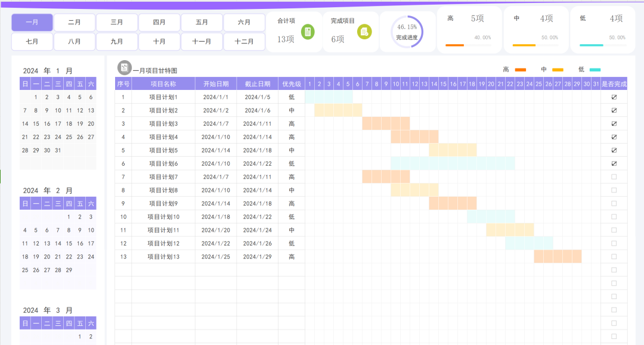
Task: Select the 七月 month button
Action: click(32, 42)
